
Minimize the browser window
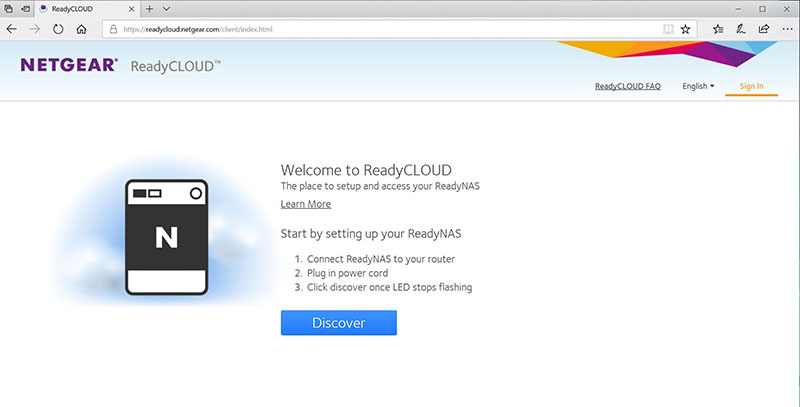pyautogui.click(x=738, y=9)
